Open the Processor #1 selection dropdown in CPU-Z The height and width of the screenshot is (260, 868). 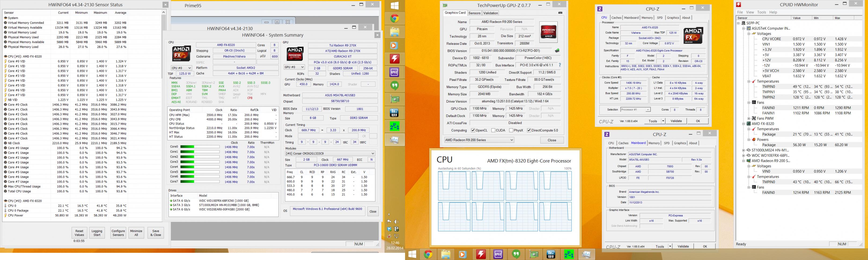pyautogui.click(x=635, y=110)
